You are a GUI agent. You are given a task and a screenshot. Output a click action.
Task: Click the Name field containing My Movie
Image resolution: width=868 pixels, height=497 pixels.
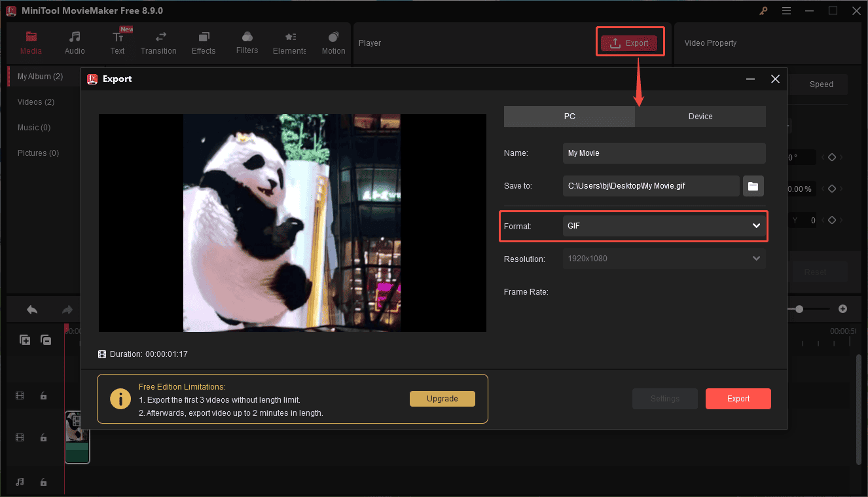(664, 153)
